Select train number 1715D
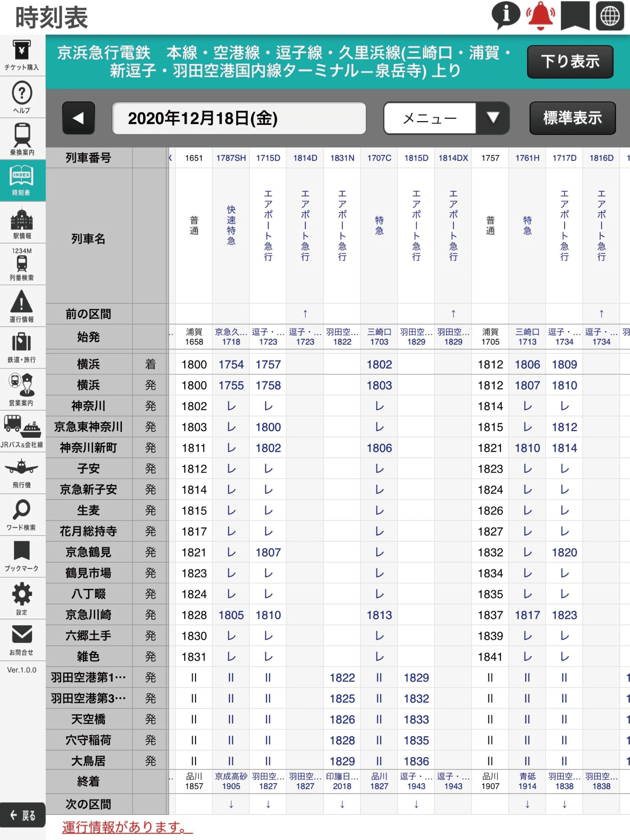The image size is (630, 840). (x=268, y=158)
